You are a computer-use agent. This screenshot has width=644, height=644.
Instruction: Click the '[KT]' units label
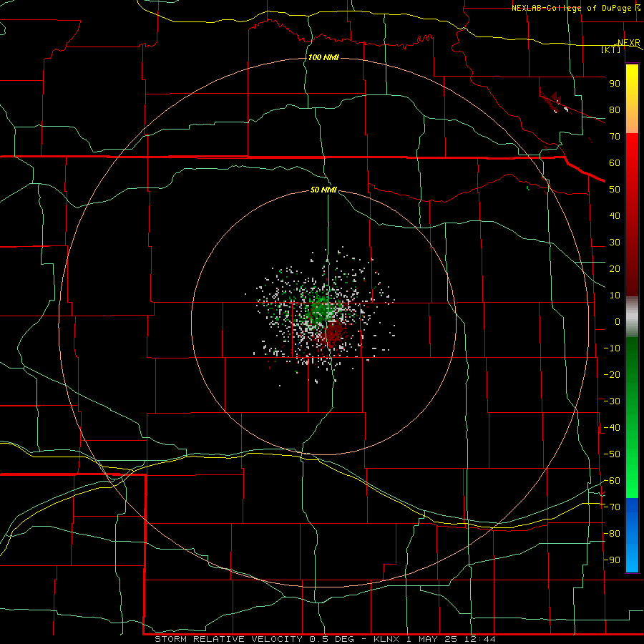pyautogui.click(x=610, y=49)
